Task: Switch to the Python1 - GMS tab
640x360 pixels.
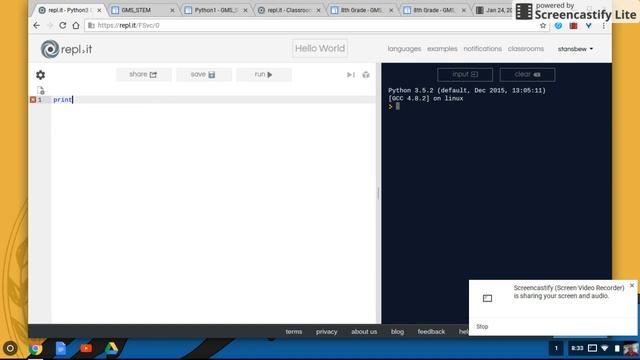Action: point(216,10)
